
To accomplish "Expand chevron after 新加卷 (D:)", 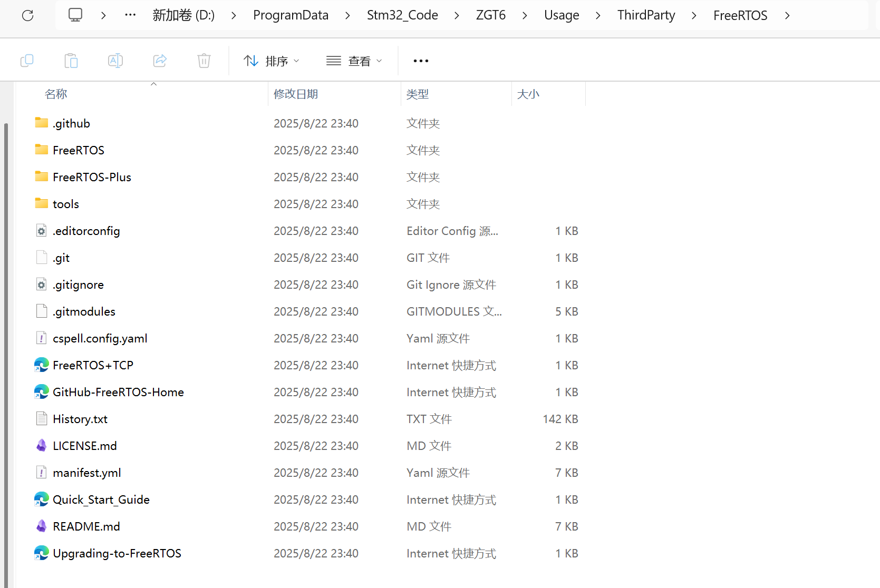I will pyautogui.click(x=234, y=16).
